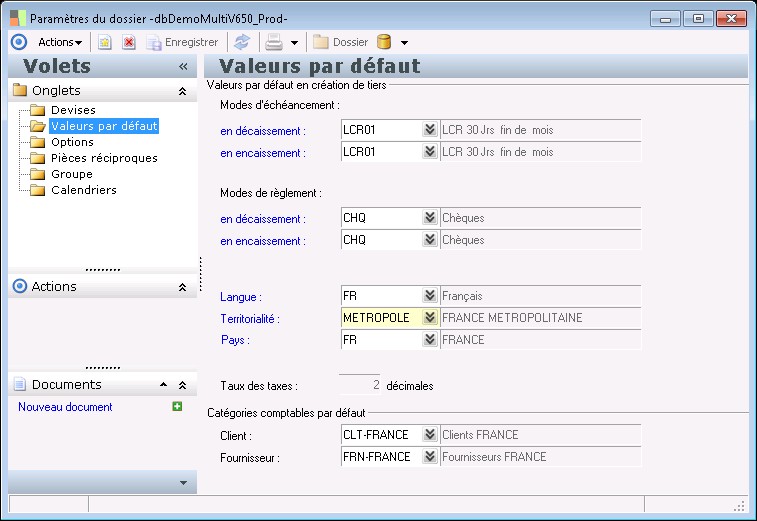The image size is (757, 521).
Task: Open the Groupe tree item
Action: pyautogui.click(x=72, y=174)
